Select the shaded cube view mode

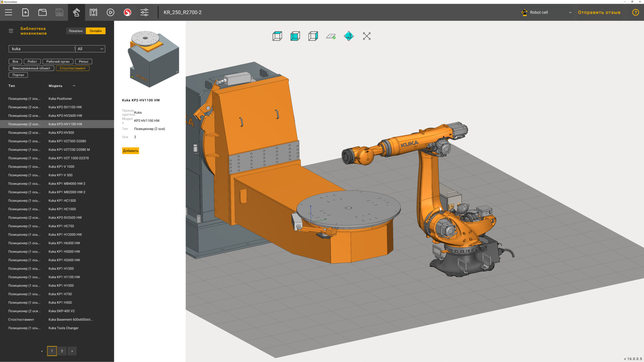[x=295, y=36]
